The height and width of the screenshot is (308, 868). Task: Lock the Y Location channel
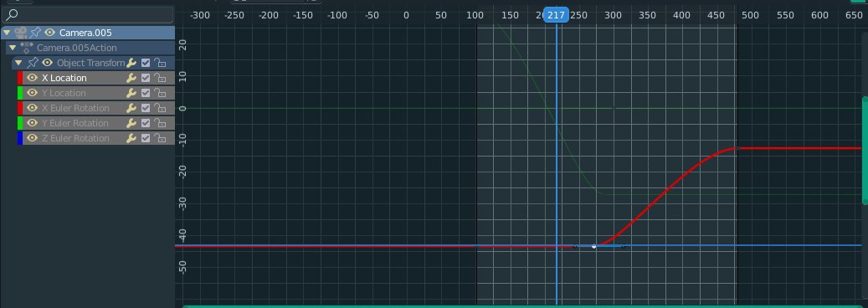[x=160, y=93]
